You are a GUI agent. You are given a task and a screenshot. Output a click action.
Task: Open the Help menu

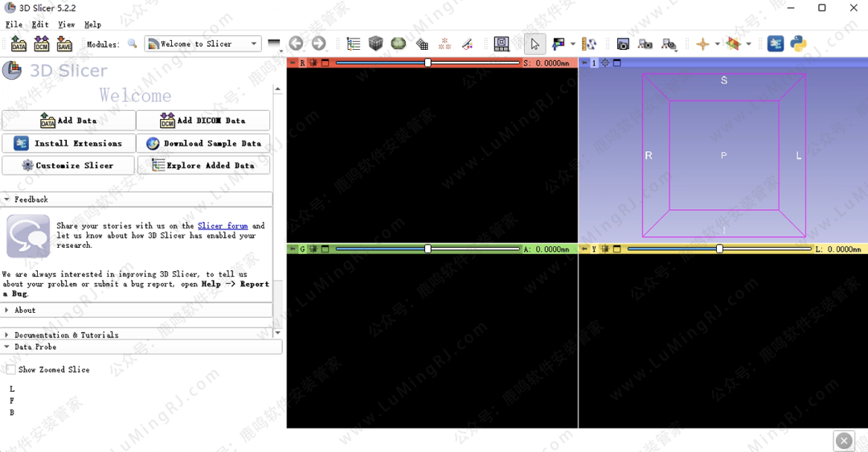click(93, 24)
